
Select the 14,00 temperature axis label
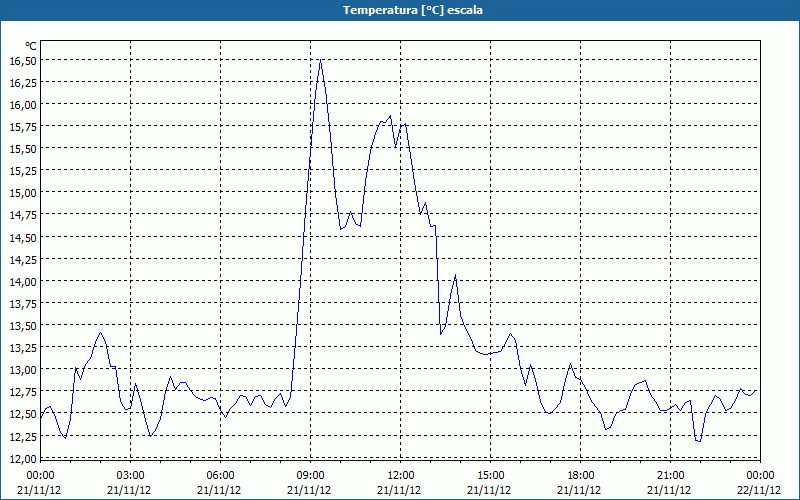23,282
